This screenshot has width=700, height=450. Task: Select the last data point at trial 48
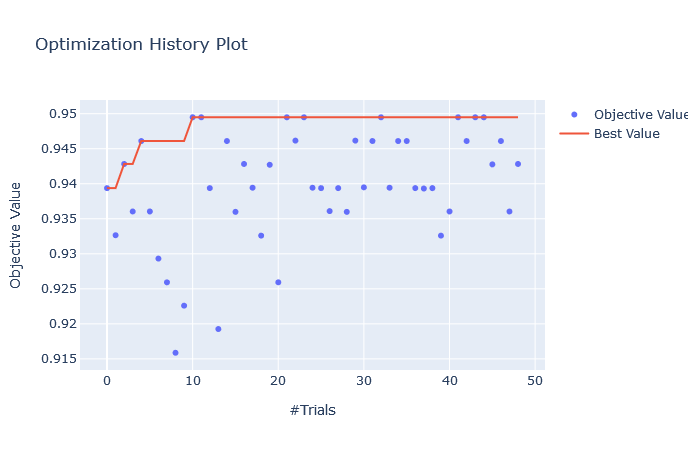[x=518, y=164]
